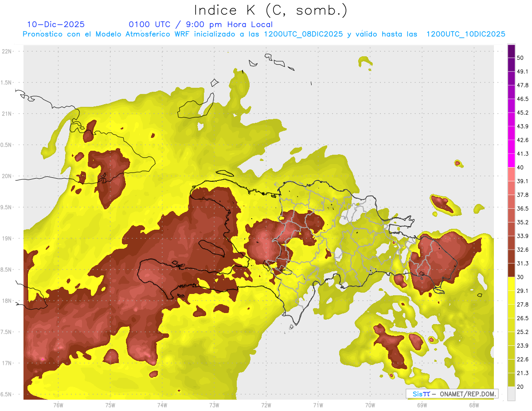Click the "26.5" value on the color scale

click(x=523, y=318)
